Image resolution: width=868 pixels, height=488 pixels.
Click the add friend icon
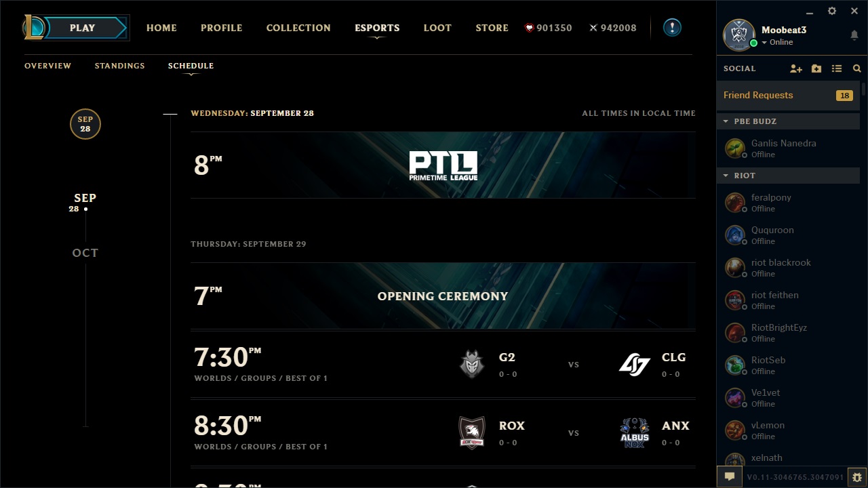tap(796, 68)
